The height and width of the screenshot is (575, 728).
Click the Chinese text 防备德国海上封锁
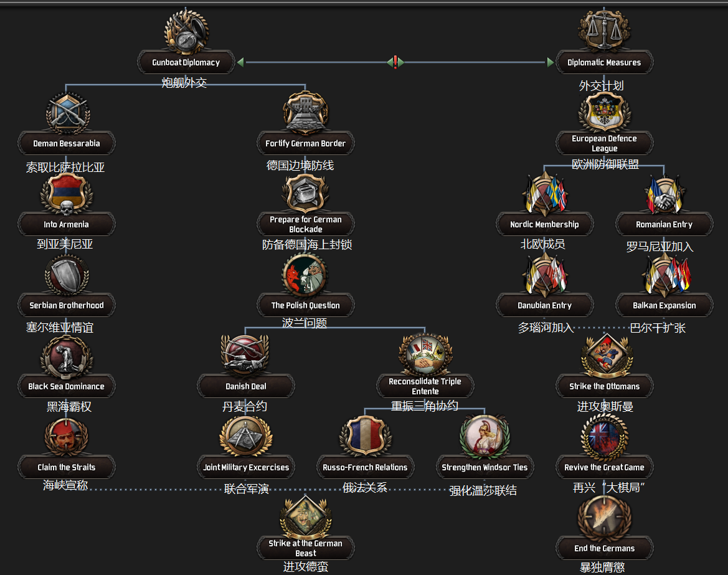307,245
